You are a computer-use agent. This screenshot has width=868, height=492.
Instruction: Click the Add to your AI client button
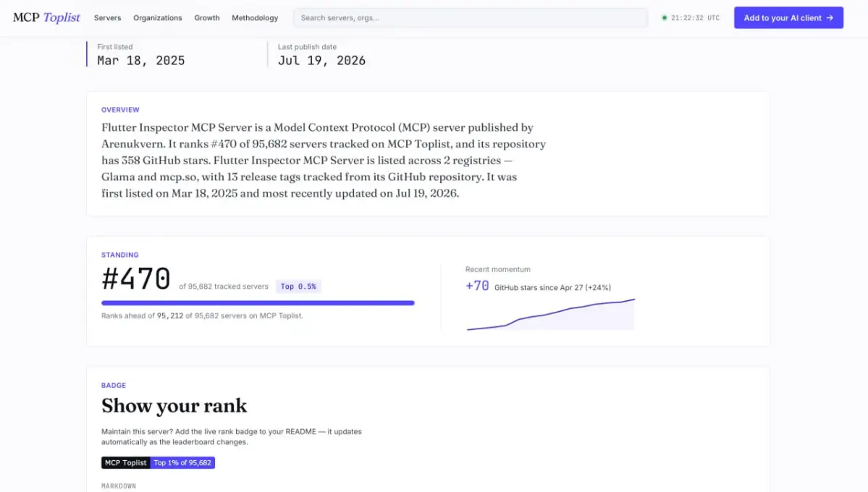[x=788, y=17]
